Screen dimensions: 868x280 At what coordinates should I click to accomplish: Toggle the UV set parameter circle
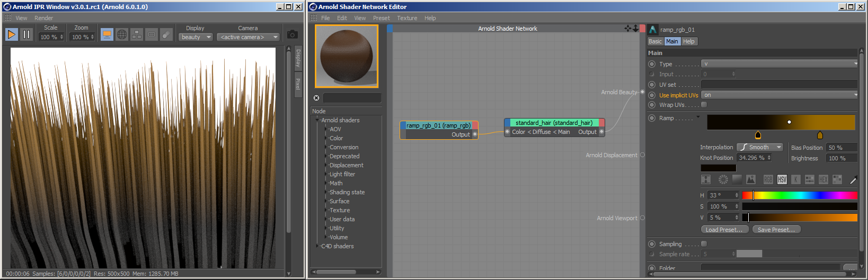point(652,85)
